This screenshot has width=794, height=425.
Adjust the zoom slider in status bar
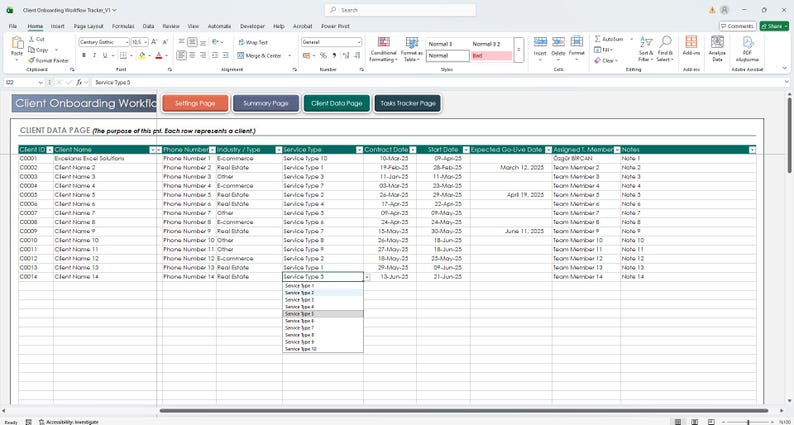pyautogui.click(x=748, y=421)
